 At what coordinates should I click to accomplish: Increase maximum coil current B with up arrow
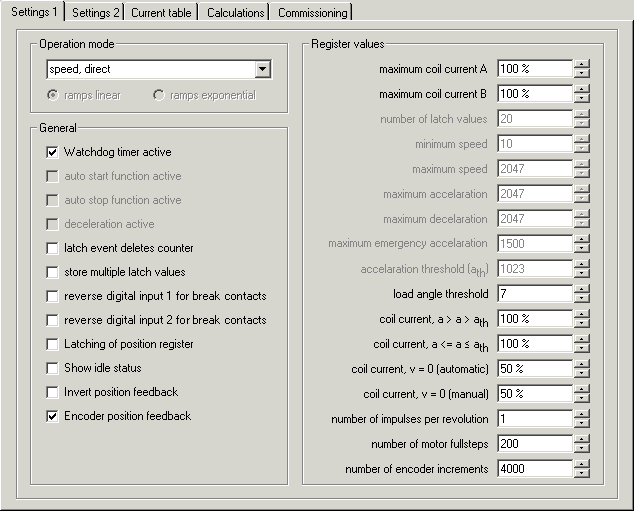pos(582,89)
